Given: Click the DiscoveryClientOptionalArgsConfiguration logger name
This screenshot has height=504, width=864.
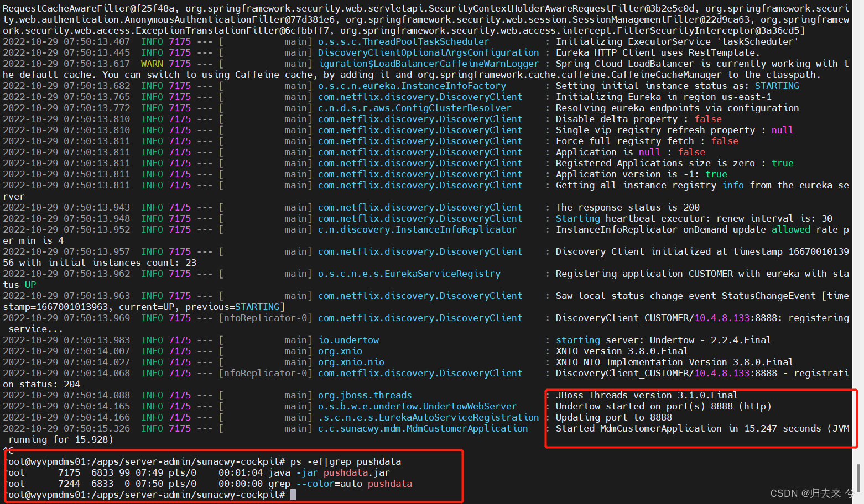Looking at the screenshot, I should tap(428, 53).
